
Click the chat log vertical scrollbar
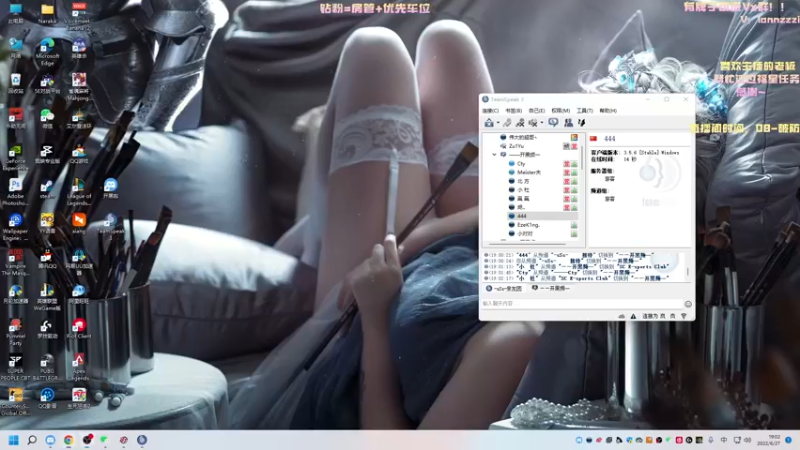click(688, 272)
